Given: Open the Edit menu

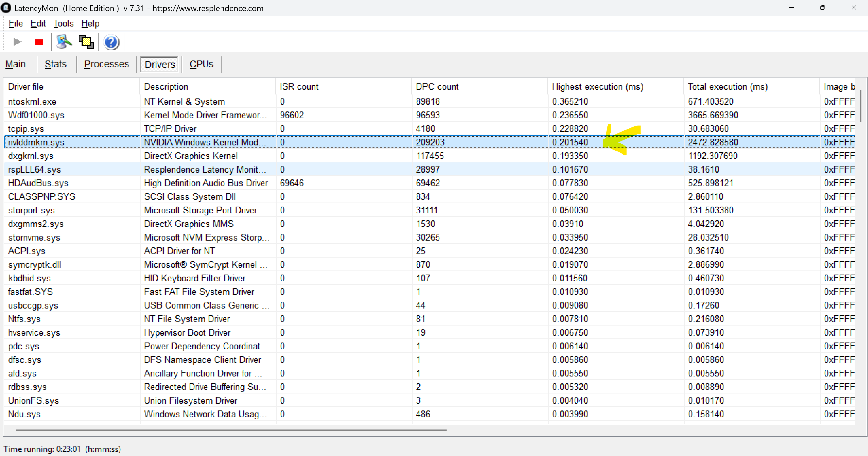Looking at the screenshot, I should [38, 23].
